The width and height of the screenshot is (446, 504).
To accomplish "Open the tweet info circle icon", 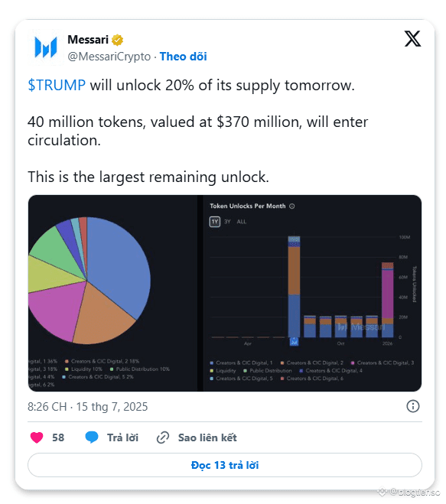I will click(x=413, y=406).
